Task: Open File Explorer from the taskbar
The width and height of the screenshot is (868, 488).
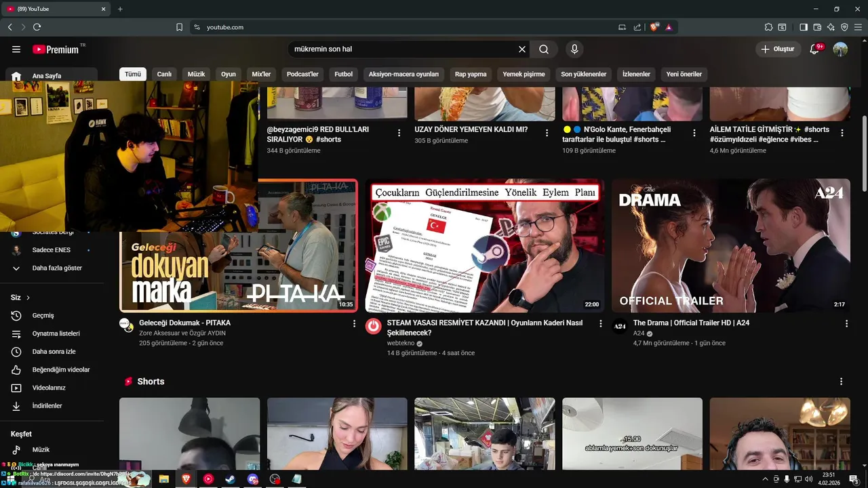Action: tap(163, 479)
